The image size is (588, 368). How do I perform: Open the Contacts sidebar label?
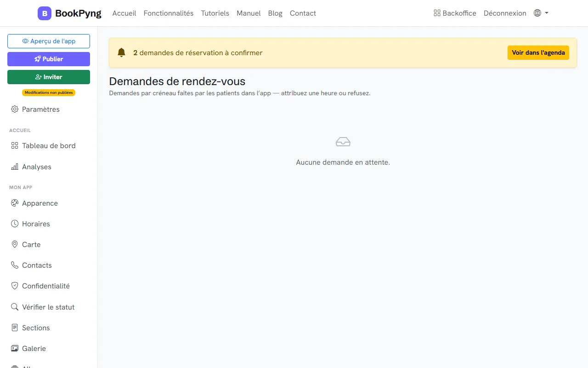click(x=37, y=265)
